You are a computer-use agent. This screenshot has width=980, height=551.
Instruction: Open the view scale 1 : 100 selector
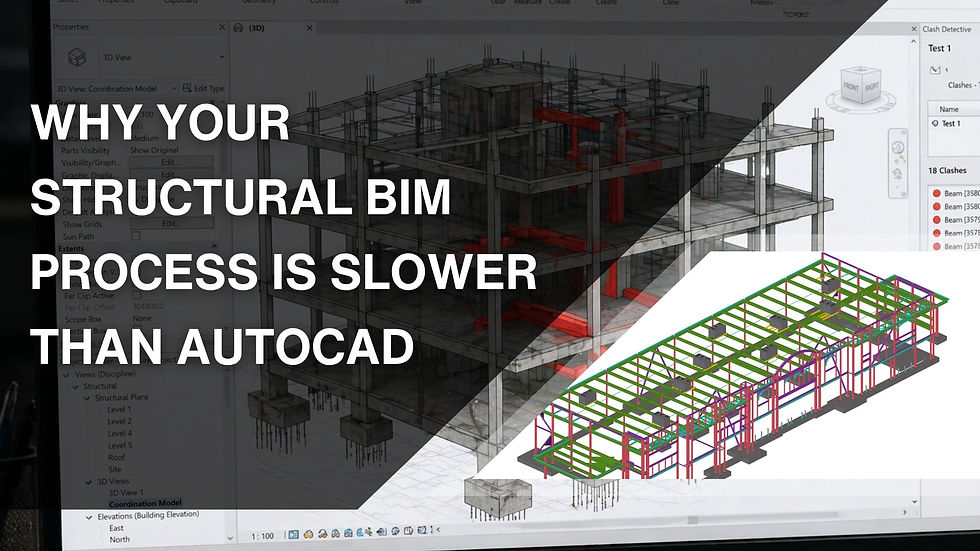coord(262,536)
